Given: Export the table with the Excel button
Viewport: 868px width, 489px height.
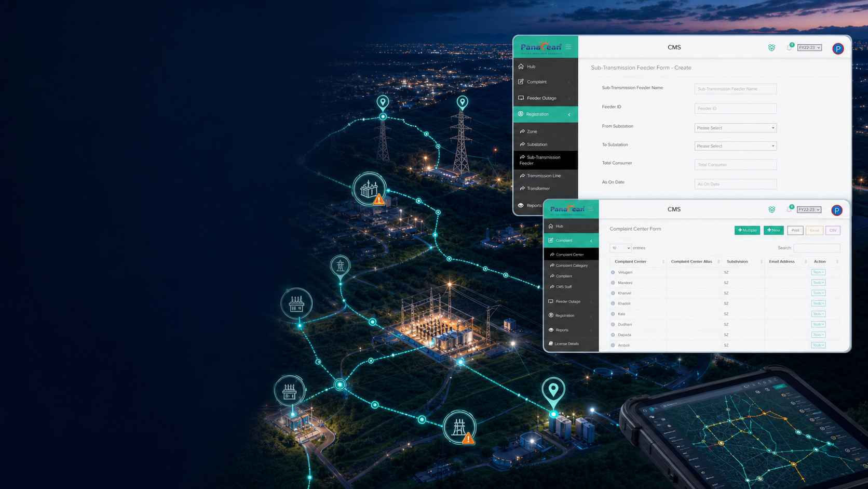Looking at the screenshot, I should [x=815, y=230].
